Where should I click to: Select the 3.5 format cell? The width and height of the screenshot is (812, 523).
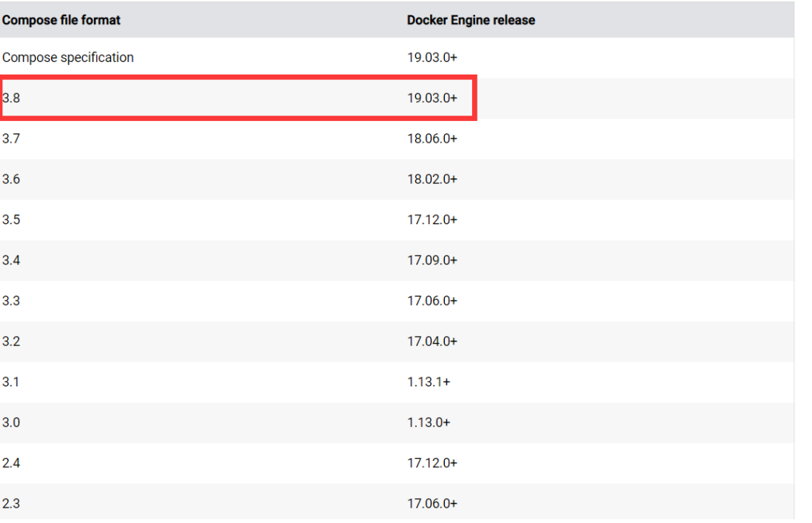click(12, 220)
